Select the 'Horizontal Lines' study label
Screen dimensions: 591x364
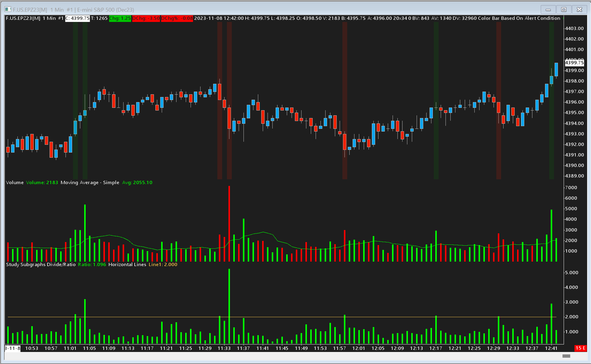127,265
